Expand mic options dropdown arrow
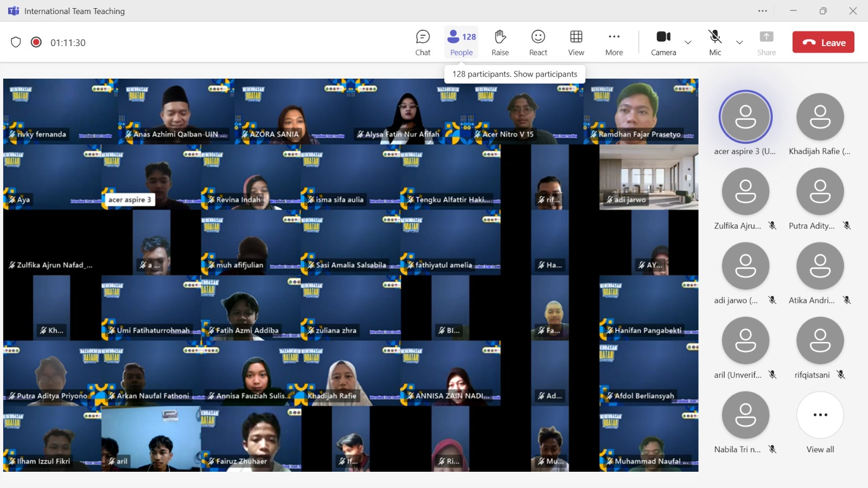Image resolution: width=868 pixels, height=488 pixels. click(x=739, y=42)
